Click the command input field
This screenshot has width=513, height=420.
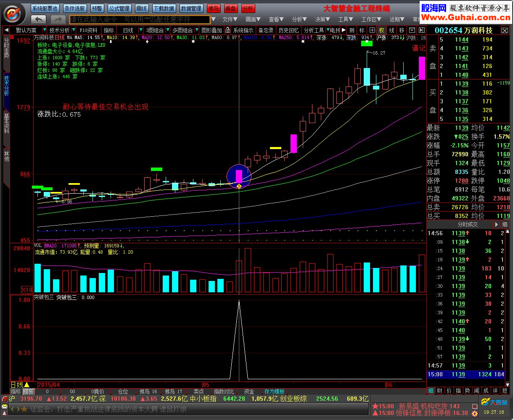(139, 19)
